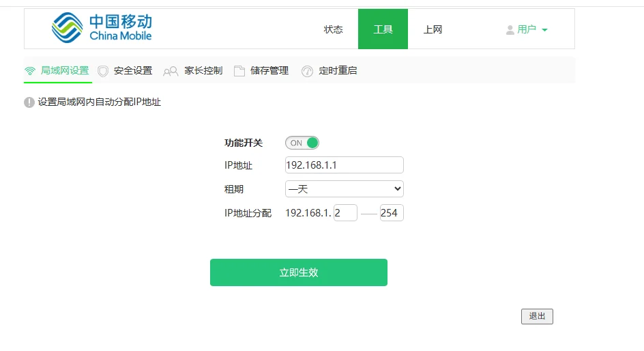Screen dimensions: 644x351
Task: Click the folder icon beside 储存管理
Action: (x=239, y=71)
